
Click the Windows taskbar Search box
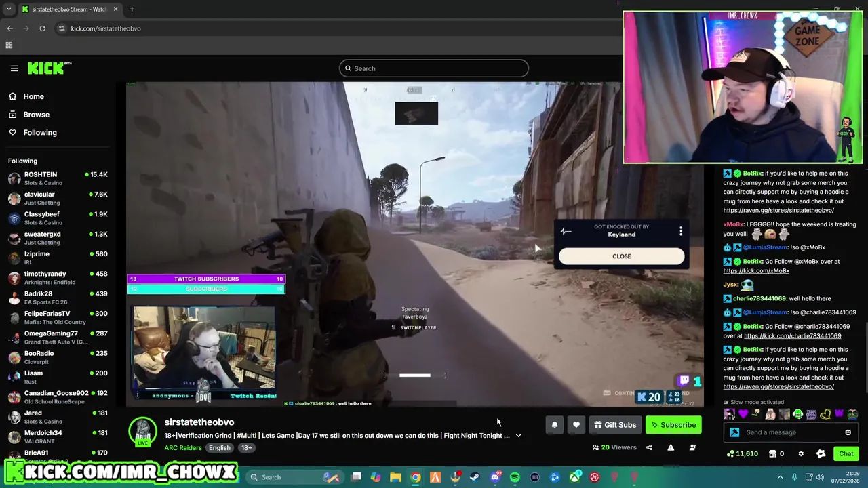point(295,477)
